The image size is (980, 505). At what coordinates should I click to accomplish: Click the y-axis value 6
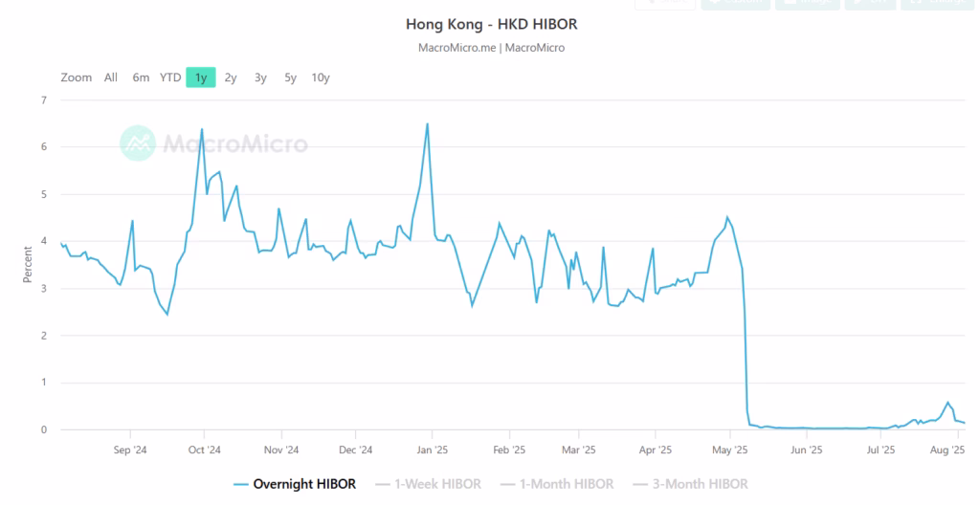tap(44, 147)
